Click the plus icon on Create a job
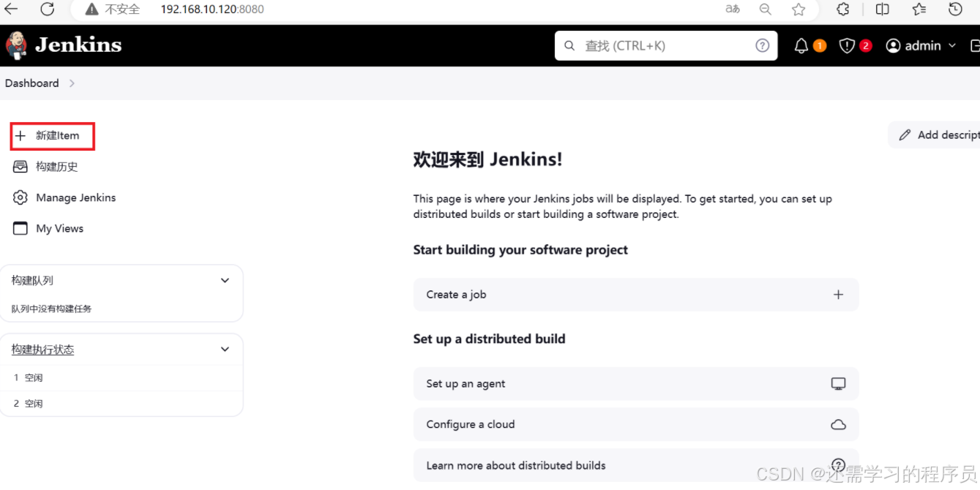The height and width of the screenshot is (490, 980). pos(838,295)
